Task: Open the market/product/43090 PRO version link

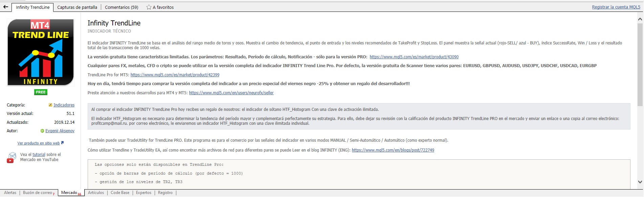Action: click(414, 57)
